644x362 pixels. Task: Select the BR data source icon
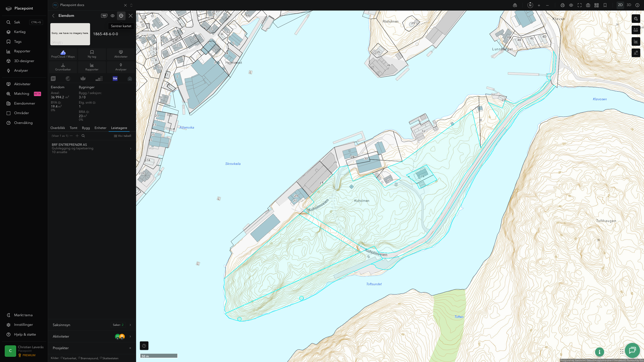pyautogui.click(x=53, y=79)
